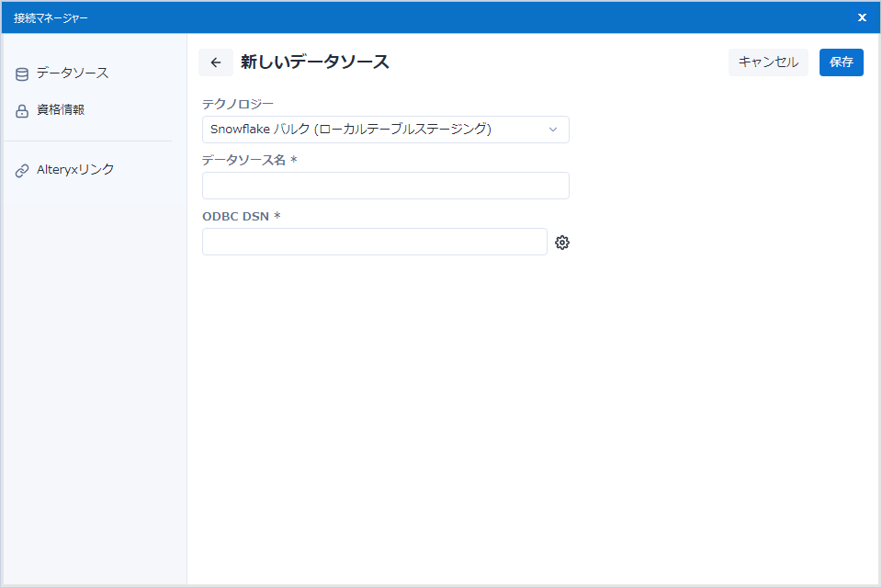Go back using the left arrow button
The width and height of the screenshot is (882, 588).
[216, 62]
